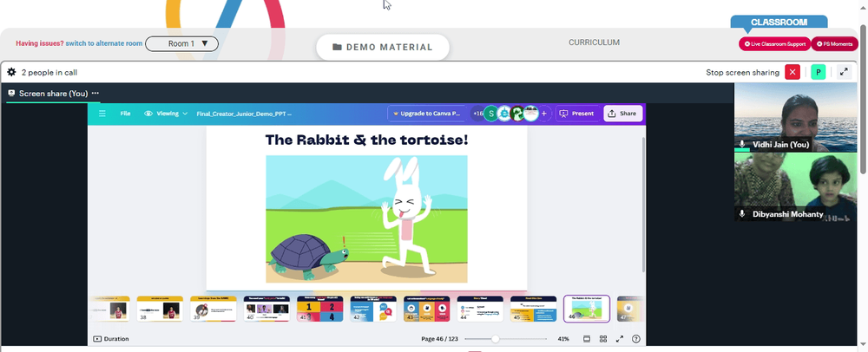Select slide thumbnail 46 Rabbit and tortoise
The width and height of the screenshot is (868, 352).
587,309
